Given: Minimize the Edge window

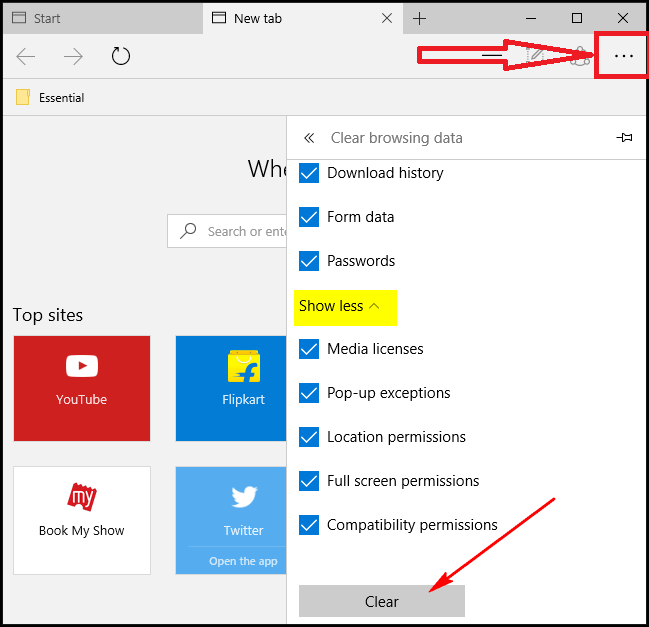Looking at the screenshot, I should [x=531, y=19].
